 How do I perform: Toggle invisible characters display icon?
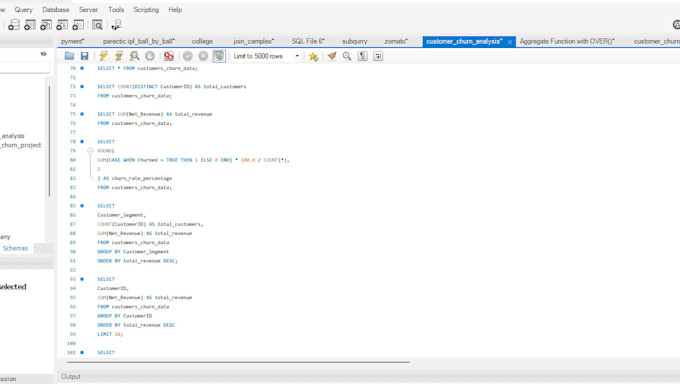(363, 56)
